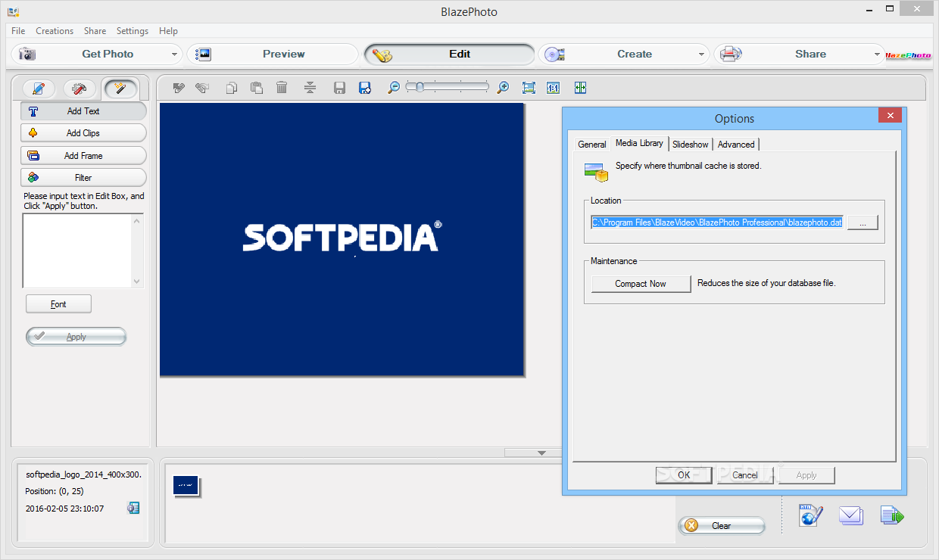939x560 pixels.
Task: Click inside the text input edit box
Action: [77, 250]
